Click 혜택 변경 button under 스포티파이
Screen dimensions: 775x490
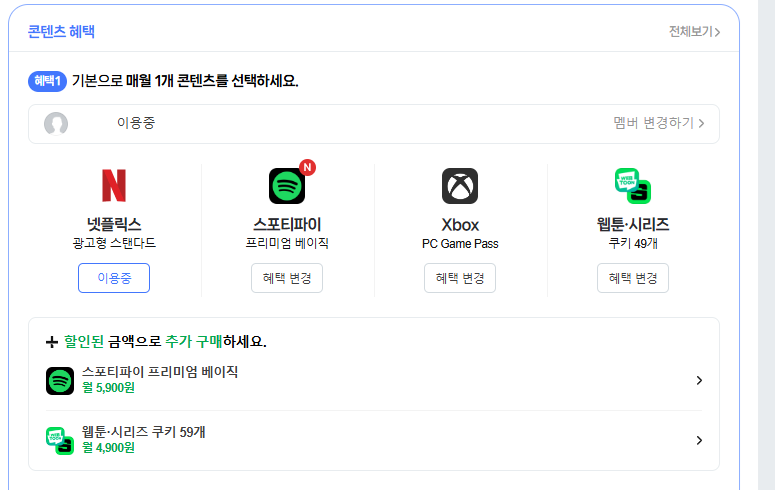(287, 278)
